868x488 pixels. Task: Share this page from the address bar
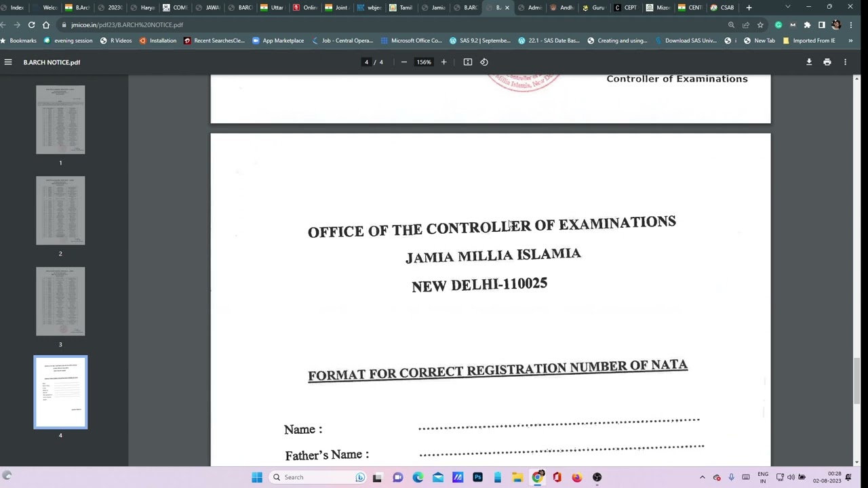point(746,25)
